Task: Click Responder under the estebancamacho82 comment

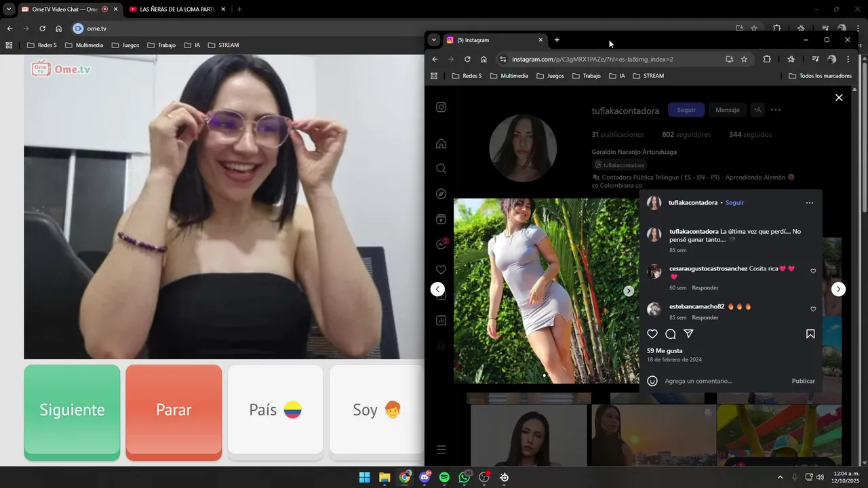Action: click(705, 317)
